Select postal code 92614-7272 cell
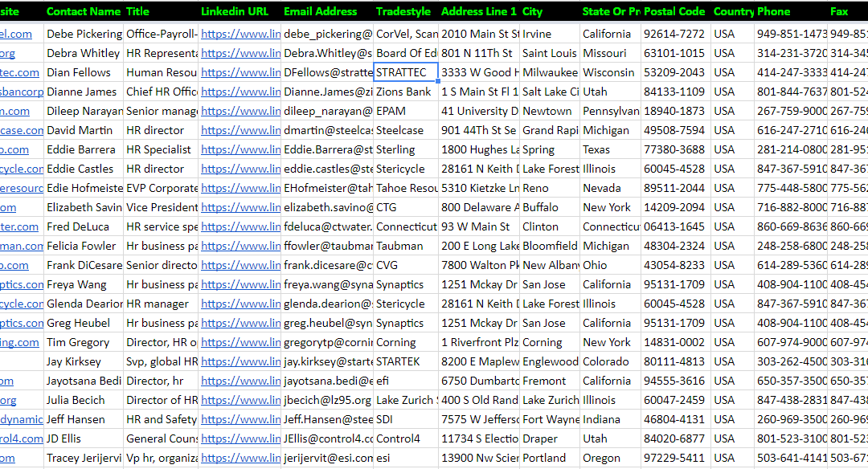Image resolution: width=868 pixels, height=469 pixels. point(676,34)
